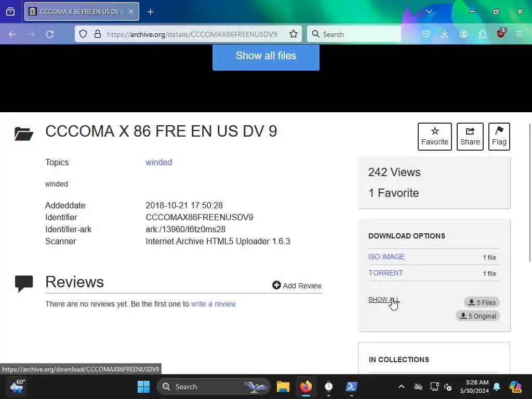532x399 pixels.
Task: Click the Share button
Action: pos(470,137)
